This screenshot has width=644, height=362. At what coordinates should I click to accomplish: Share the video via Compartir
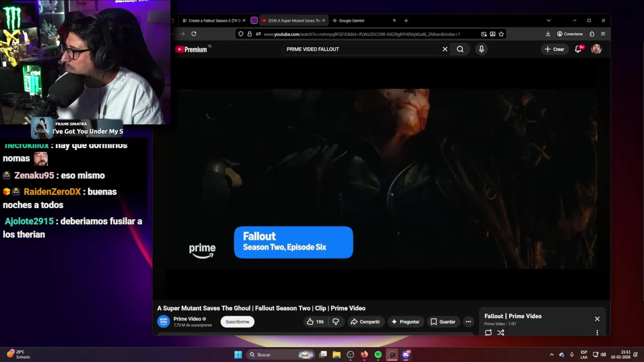point(365,322)
